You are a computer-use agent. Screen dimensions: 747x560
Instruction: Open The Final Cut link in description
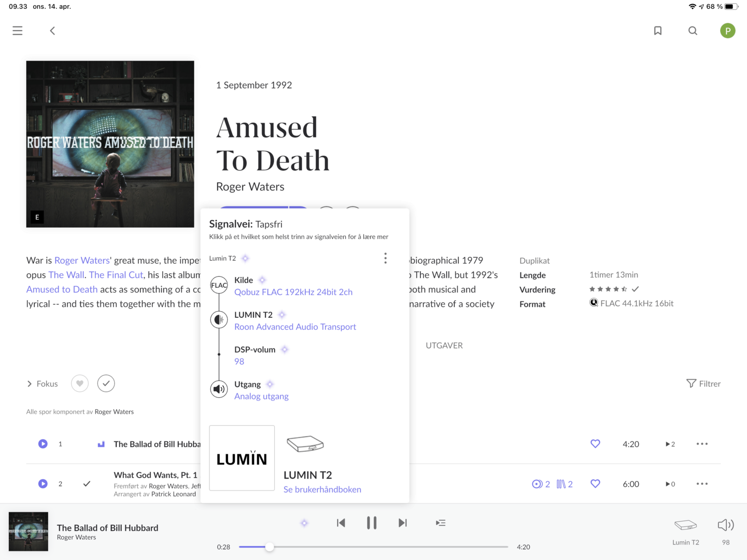tap(116, 275)
